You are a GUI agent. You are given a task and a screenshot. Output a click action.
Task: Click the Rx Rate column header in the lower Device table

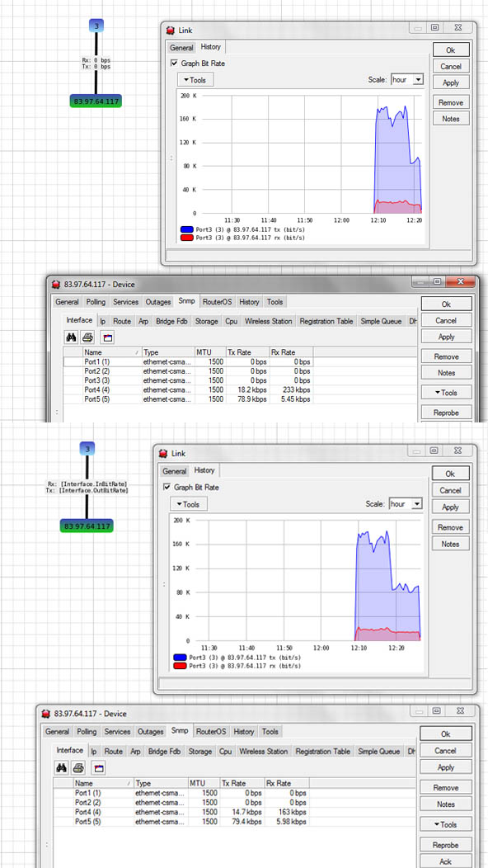tap(287, 783)
